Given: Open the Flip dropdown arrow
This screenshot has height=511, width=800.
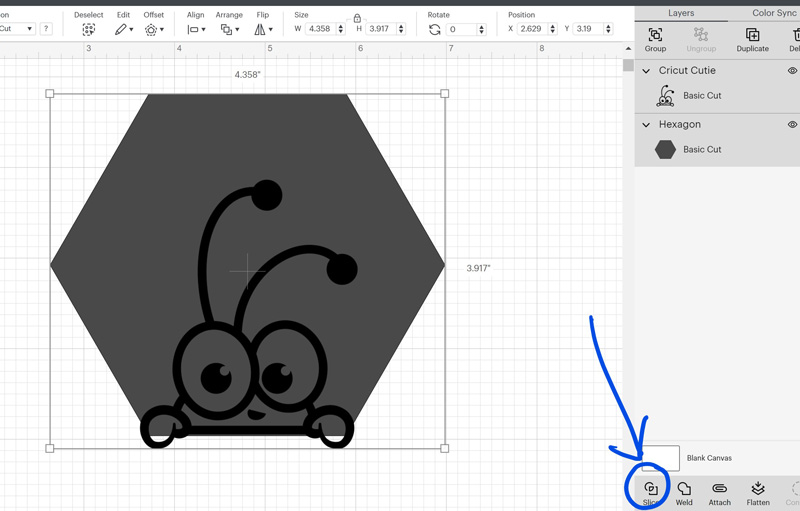Looking at the screenshot, I should pos(270,30).
